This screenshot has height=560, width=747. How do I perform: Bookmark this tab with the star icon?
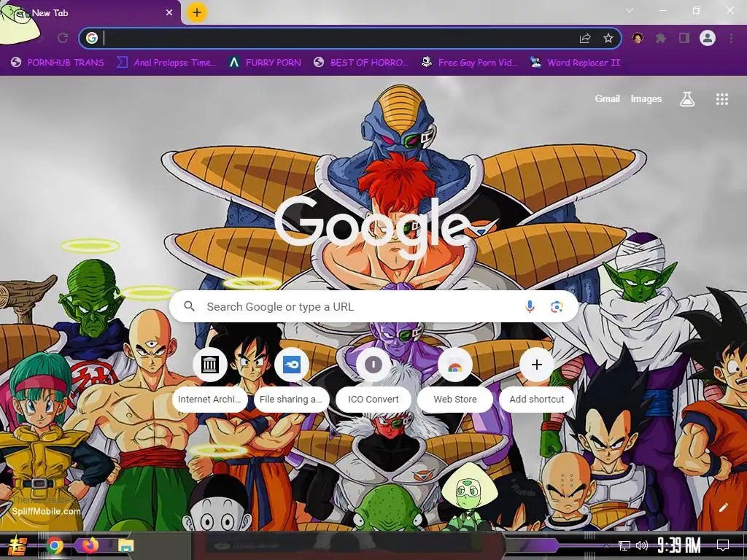point(608,38)
